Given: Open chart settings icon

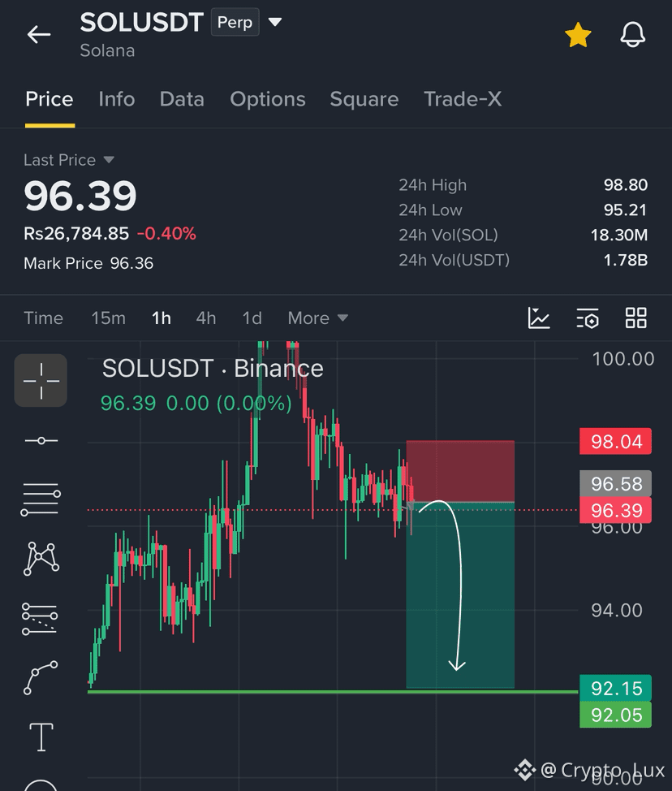Looking at the screenshot, I should pos(588,318).
